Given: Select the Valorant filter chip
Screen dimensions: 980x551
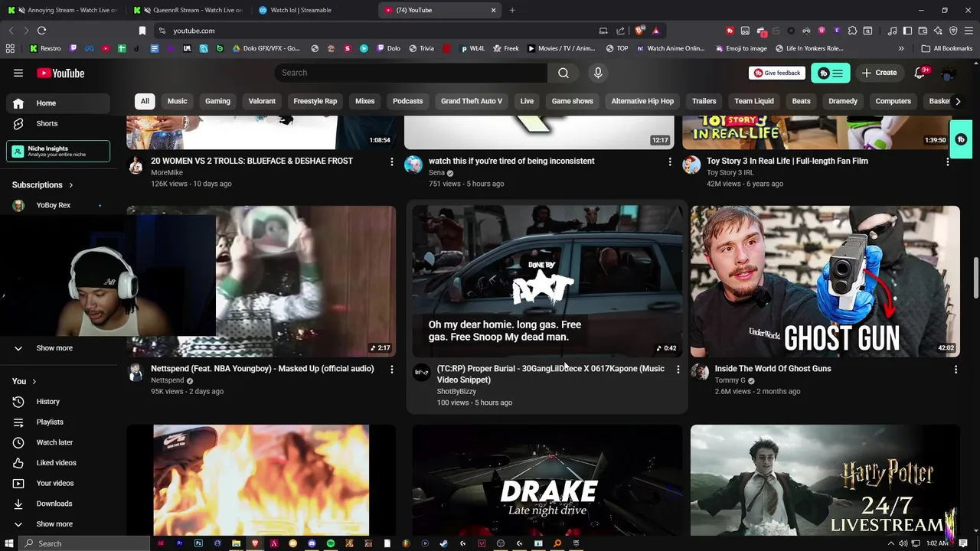Looking at the screenshot, I should tap(262, 101).
